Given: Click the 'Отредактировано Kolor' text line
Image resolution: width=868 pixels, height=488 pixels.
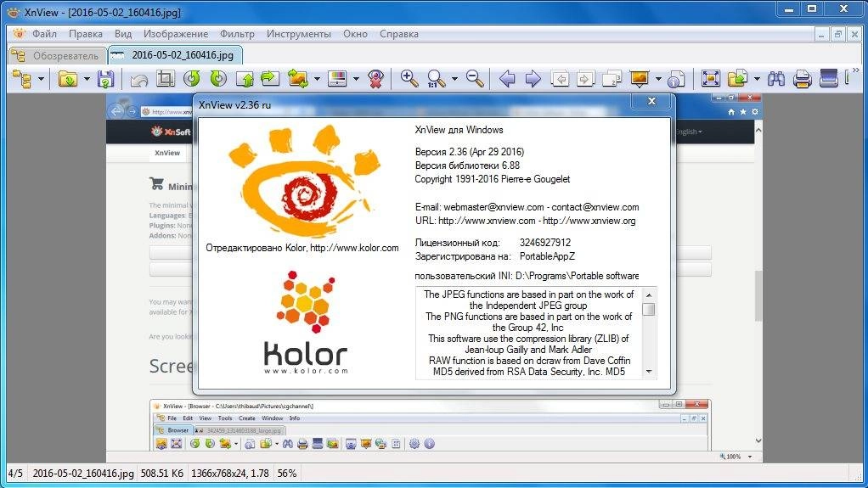Looking at the screenshot, I should (x=302, y=248).
